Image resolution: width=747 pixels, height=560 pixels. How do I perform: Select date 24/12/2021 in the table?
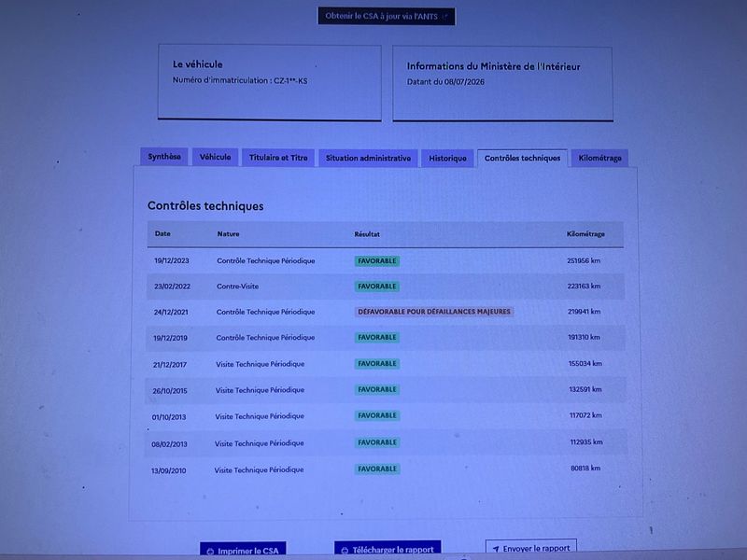click(171, 313)
